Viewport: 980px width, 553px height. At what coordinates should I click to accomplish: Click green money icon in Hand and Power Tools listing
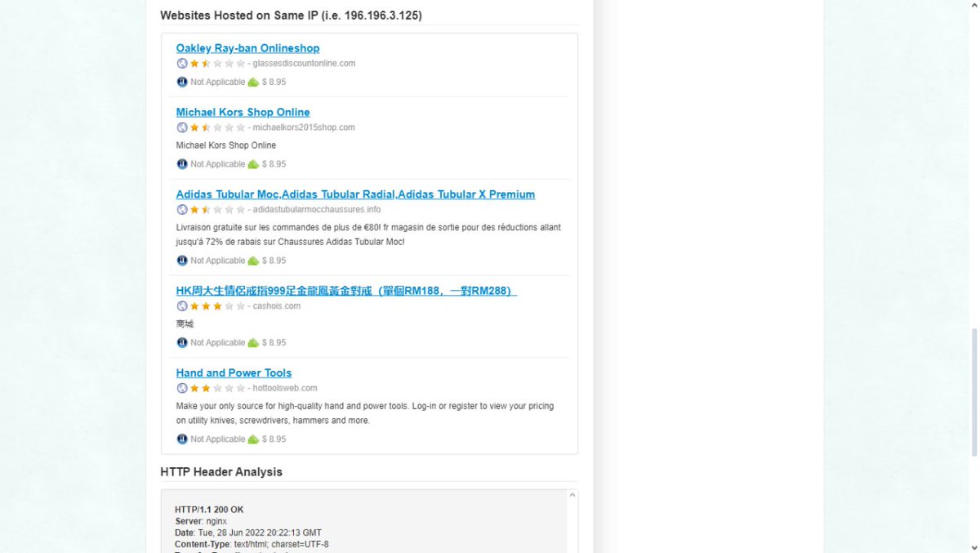[x=253, y=439]
